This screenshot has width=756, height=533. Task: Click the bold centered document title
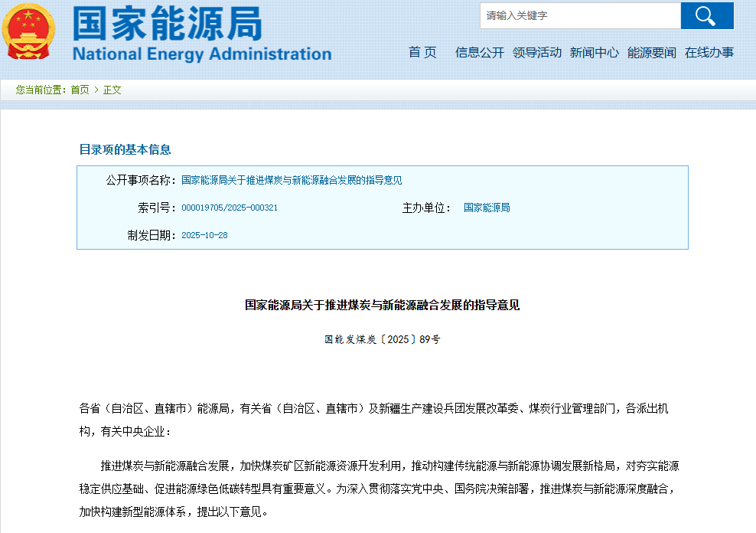(382, 305)
